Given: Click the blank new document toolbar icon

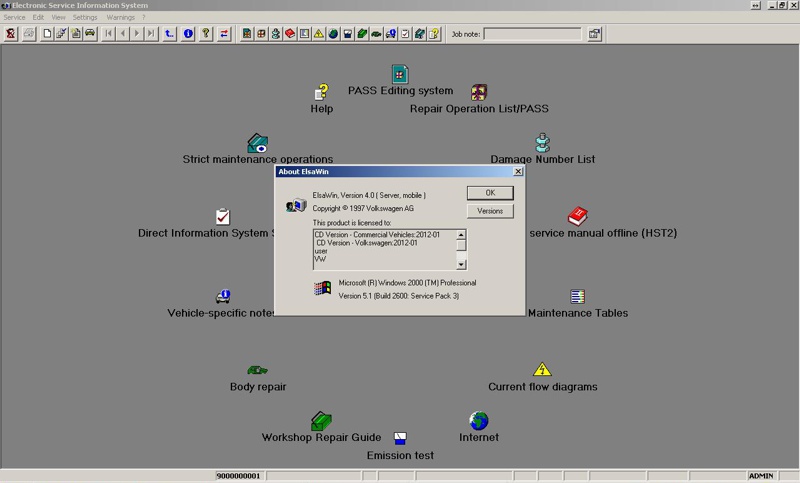Looking at the screenshot, I should pyautogui.click(x=47, y=34).
